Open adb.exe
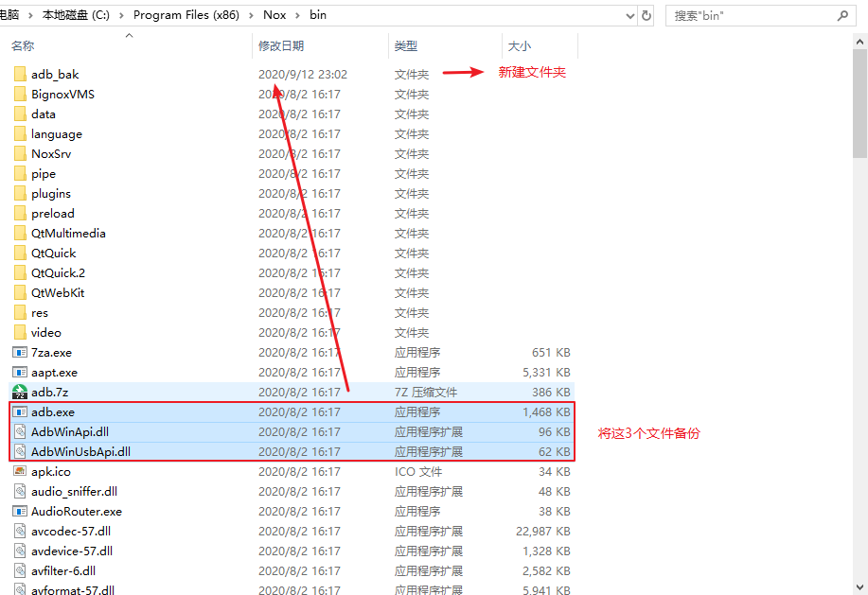The height and width of the screenshot is (595, 868). click(x=43, y=411)
